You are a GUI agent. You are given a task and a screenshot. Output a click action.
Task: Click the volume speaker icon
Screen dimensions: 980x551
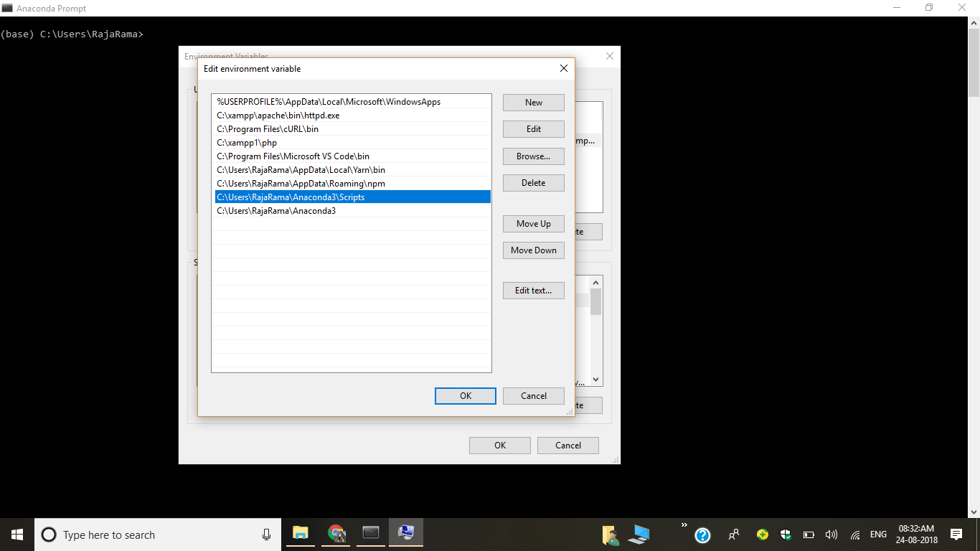point(831,534)
